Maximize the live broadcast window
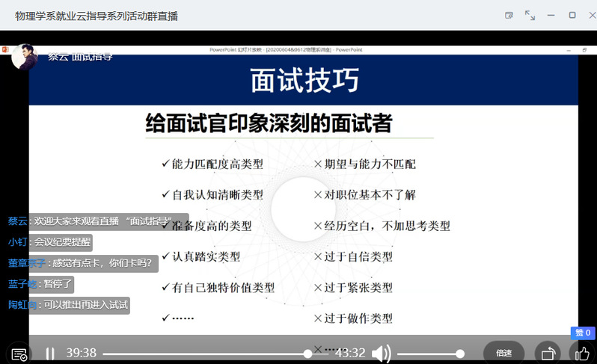This screenshot has width=597, height=364. pyautogui.click(x=572, y=15)
